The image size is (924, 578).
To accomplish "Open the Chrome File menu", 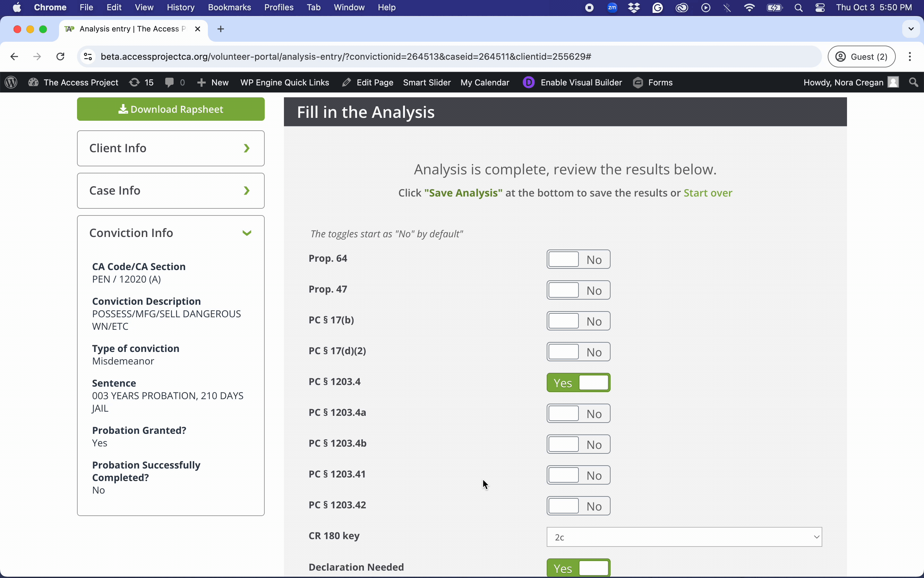I will (86, 8).
